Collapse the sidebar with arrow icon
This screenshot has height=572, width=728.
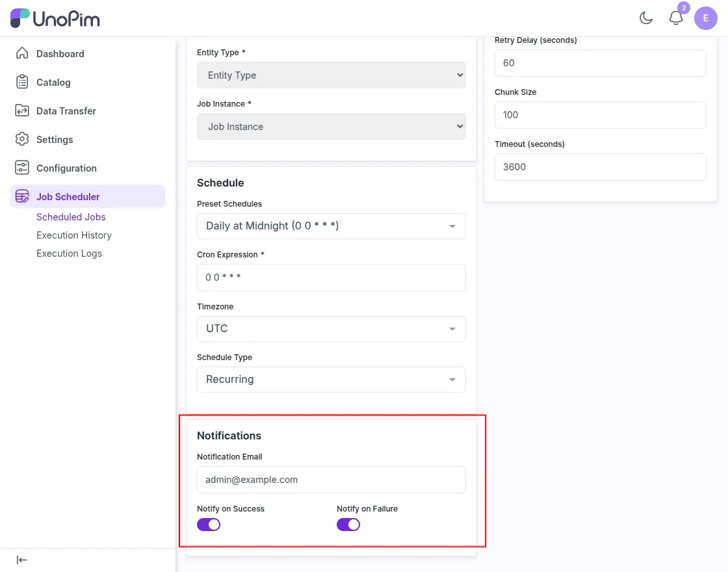click(x=22, y=560)
